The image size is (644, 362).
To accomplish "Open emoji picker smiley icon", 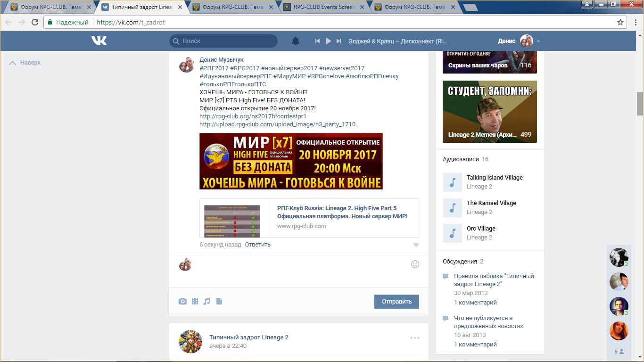I will tap(415, 264).
